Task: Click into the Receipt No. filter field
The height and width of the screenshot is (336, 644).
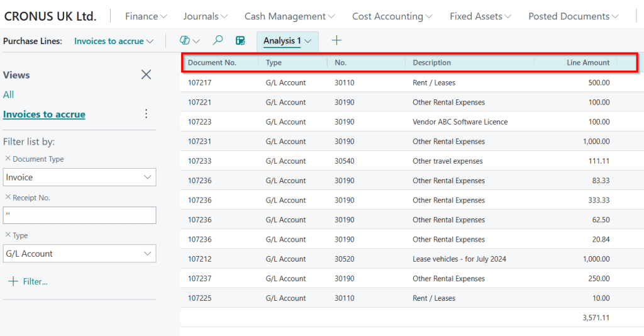Action: 79,215
